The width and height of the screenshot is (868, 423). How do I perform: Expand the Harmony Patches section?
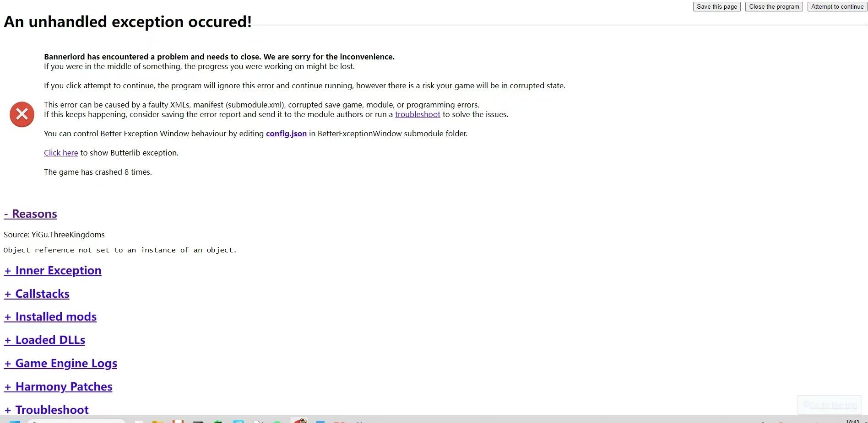click(x=58, y=387)
